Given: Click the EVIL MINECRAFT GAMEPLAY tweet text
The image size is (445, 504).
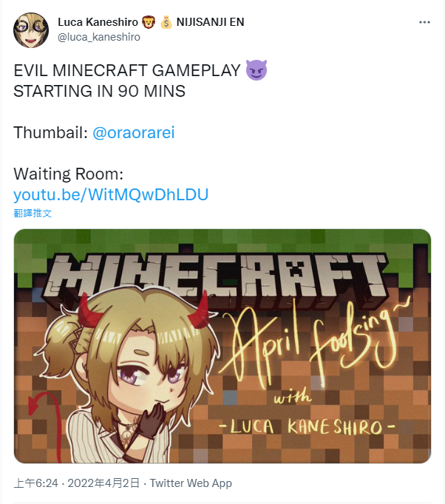Looking at the screenshot, I should click(x=127, y=70).
